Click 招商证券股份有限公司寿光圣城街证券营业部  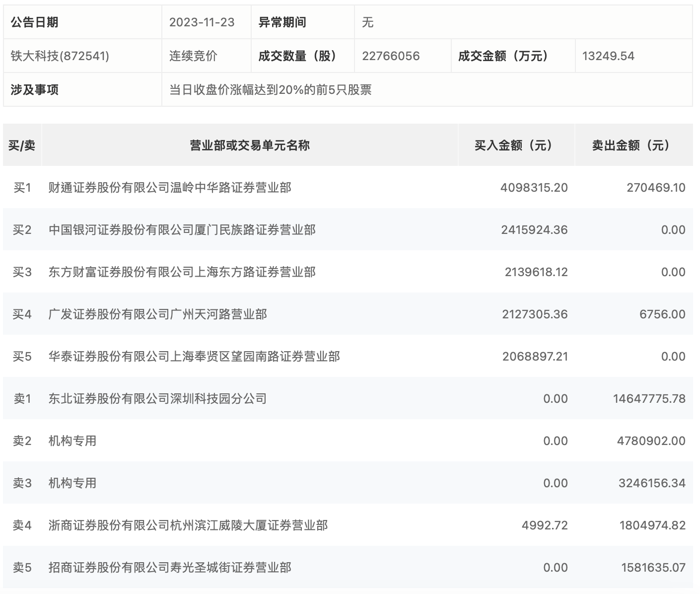click(x=170, y=568)
